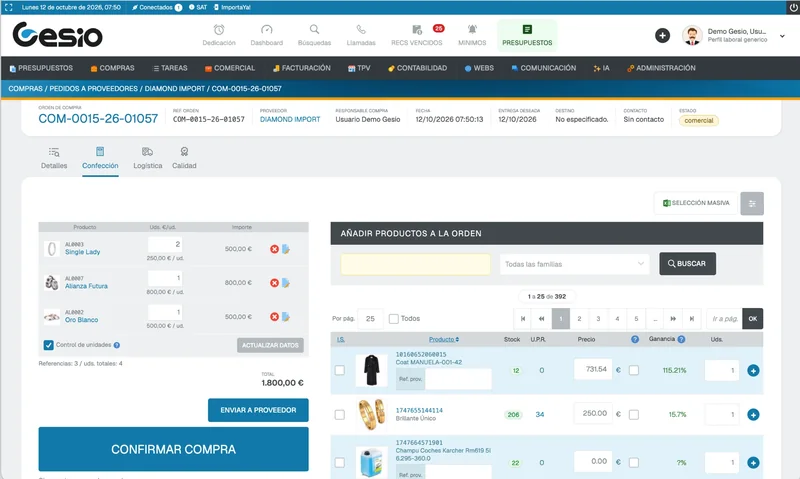Select row checkbox for Brillante Único

[340, 415]
